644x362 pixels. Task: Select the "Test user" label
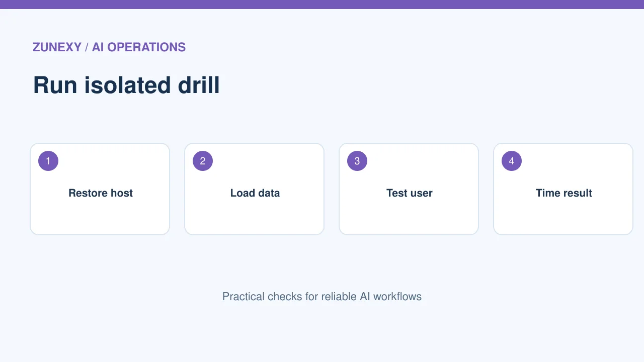[x=410, y=193]
